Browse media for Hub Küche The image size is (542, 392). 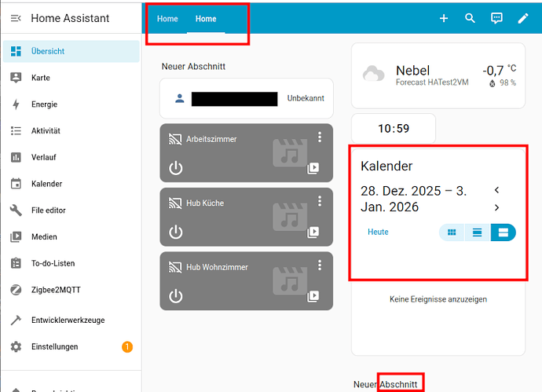(313, 232)
